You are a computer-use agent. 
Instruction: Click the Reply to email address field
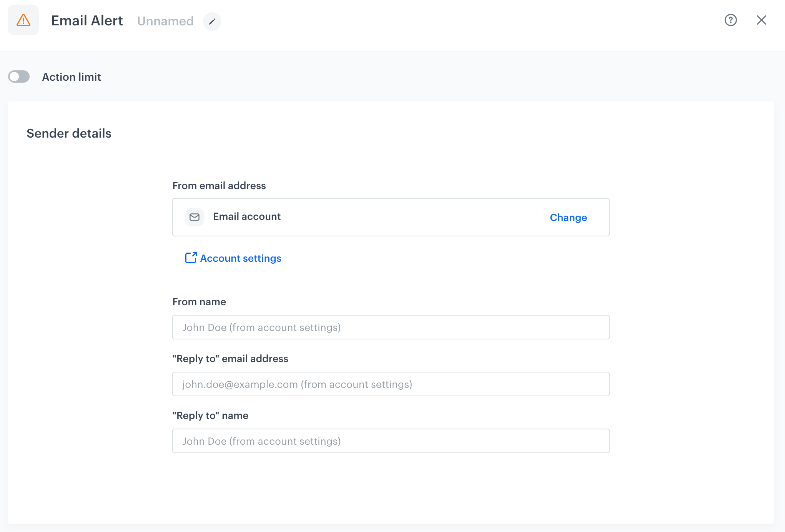click(x=391, y=384)
